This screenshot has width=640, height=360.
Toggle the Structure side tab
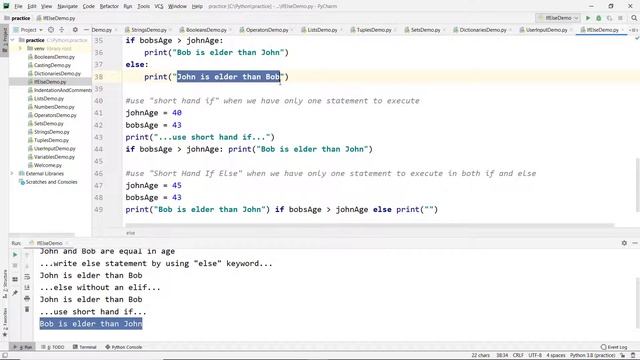4,284
